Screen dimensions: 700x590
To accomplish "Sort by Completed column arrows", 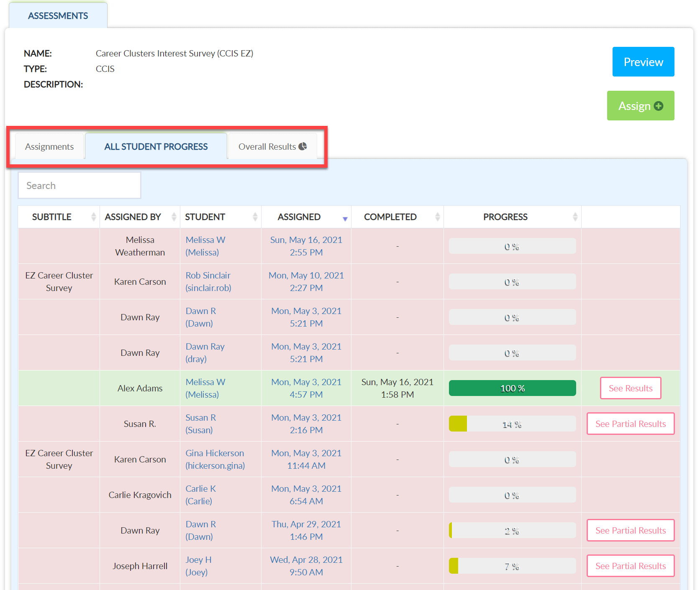I will [x=438, y=217].
